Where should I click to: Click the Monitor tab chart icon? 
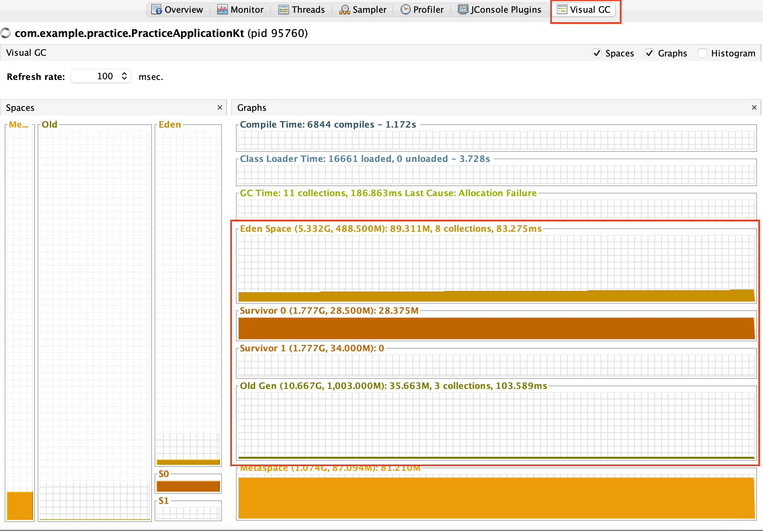click(x=222, y=9)
